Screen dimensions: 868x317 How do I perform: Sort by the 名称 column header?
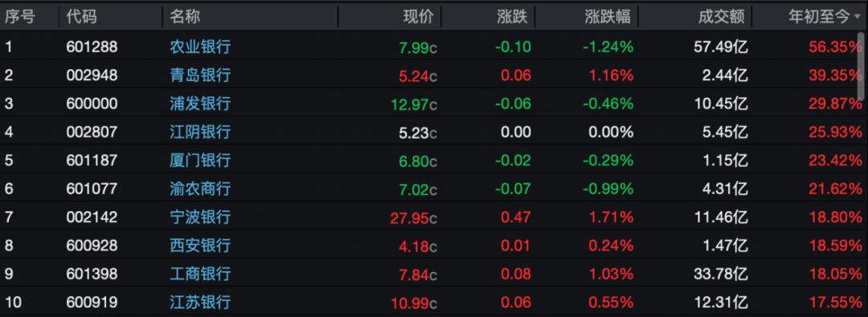[x=185, y=17]
